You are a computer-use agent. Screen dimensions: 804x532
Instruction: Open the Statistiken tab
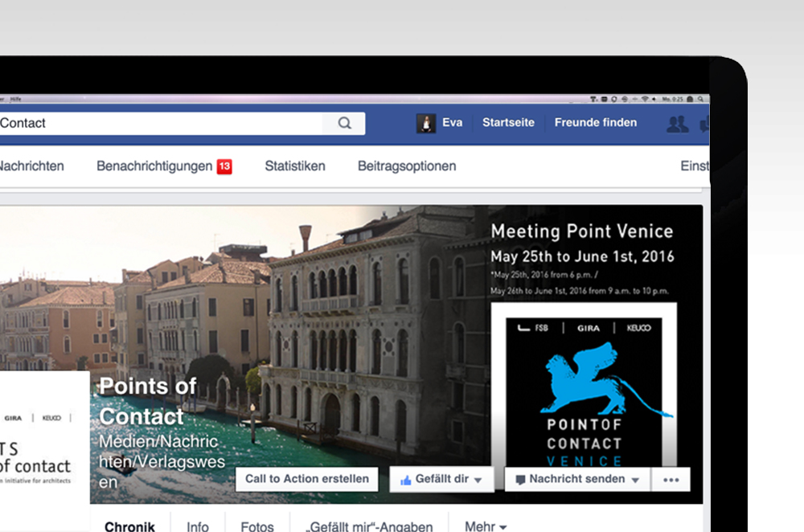pyautogui.click(x=295, y=166)
